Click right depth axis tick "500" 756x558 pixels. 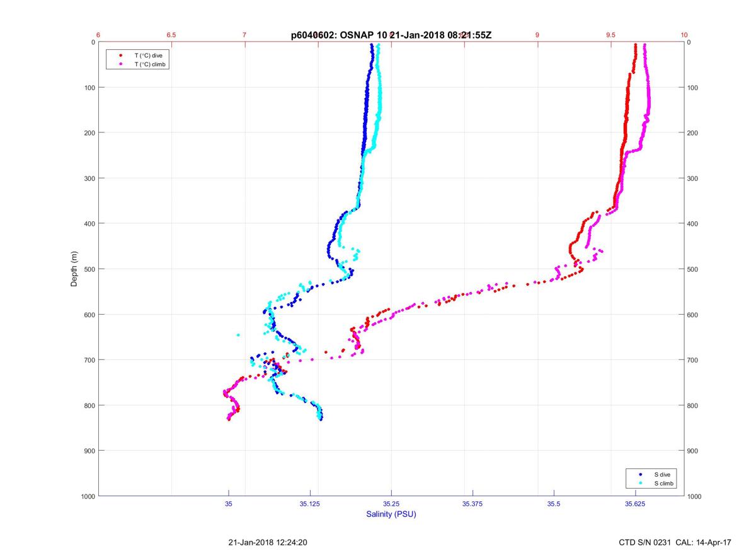[694, 269]
